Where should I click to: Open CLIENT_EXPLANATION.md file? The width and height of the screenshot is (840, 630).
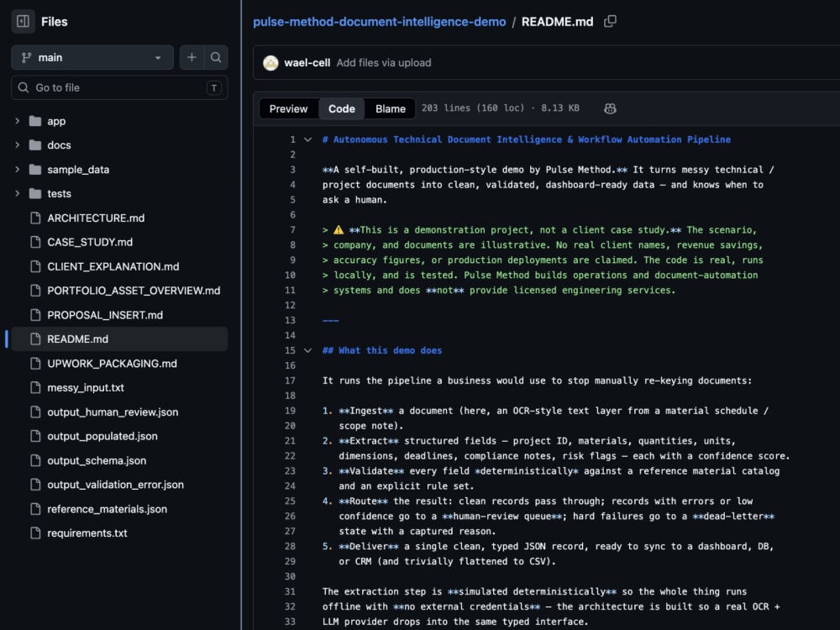[113, 266]
